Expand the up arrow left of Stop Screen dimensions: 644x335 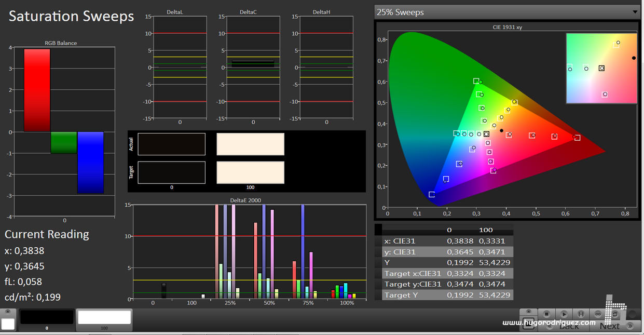[528, 312]
